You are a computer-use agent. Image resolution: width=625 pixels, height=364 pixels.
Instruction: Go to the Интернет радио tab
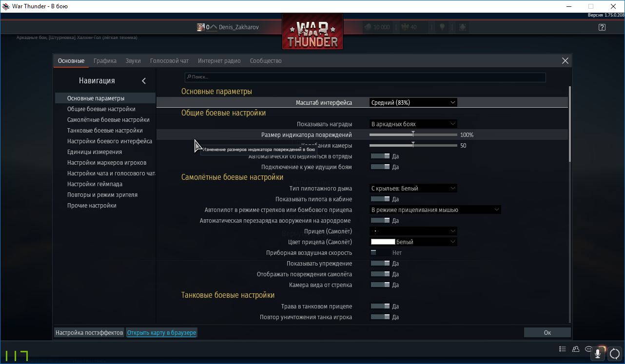219,61
